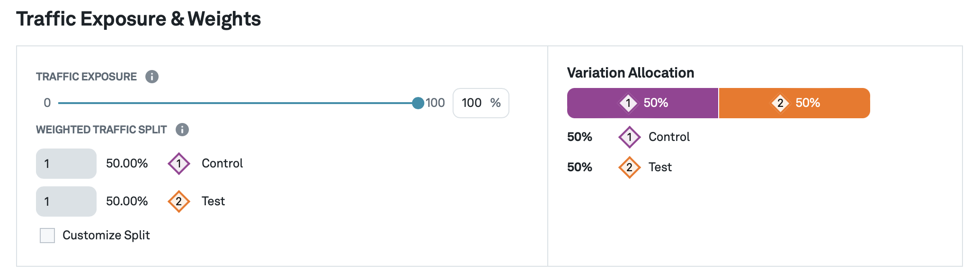
Task: Select the orange Test diamond icon
Action: (x=178, y=201)
